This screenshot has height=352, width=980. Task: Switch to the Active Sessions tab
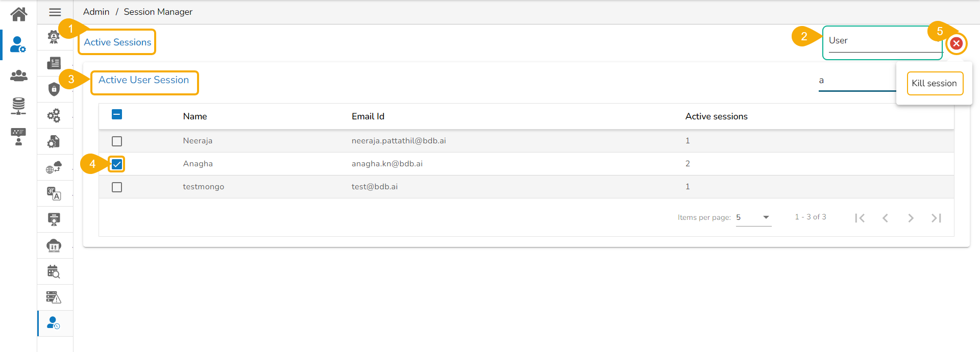(117, 42)
